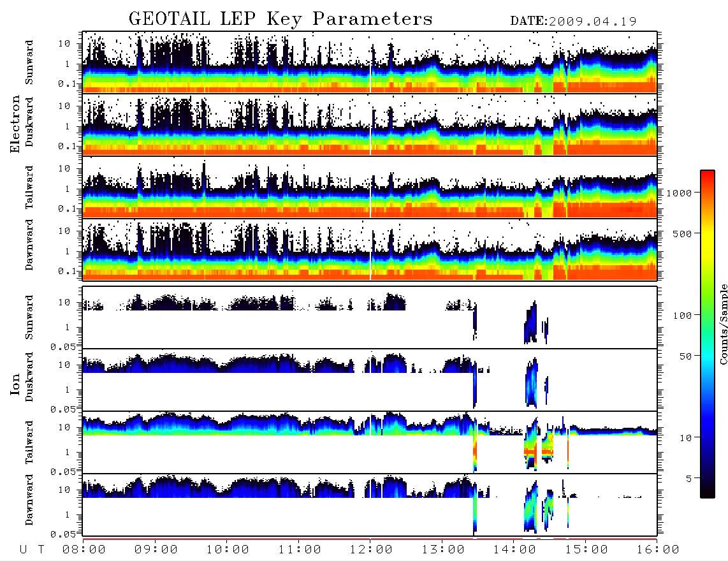728x561 pixels.
Task: Select the Ion "Tailward" axis label
Action: click(29, 442)
